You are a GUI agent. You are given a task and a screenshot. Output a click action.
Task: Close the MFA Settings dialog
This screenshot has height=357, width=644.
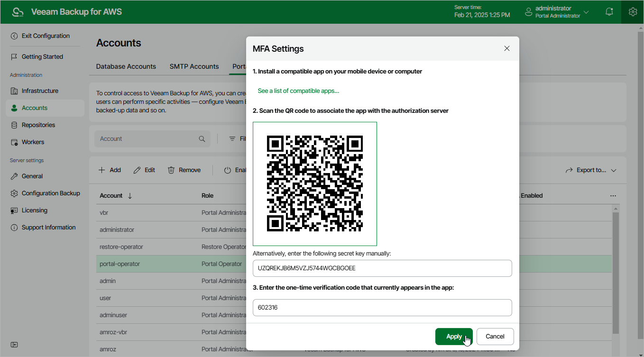[x=507, y=48]
